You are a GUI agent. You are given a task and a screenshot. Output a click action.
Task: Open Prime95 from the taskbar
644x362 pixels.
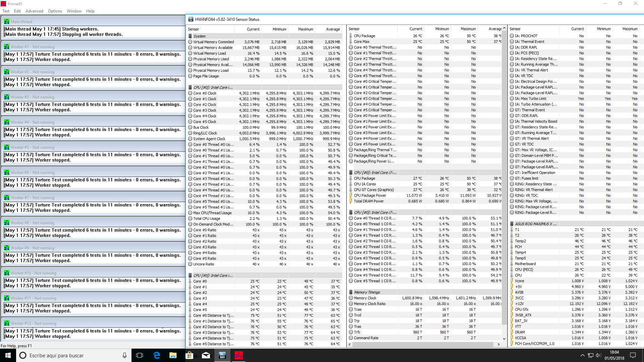[x=238, y=355]
